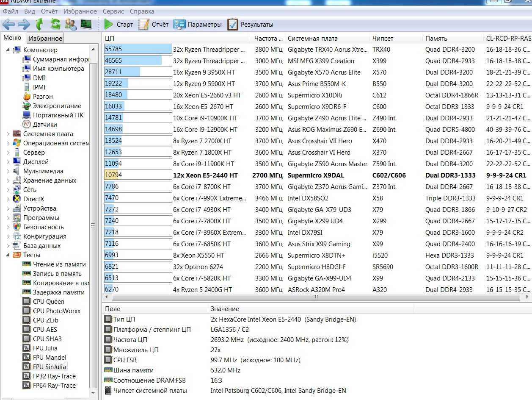Open the Файл menu
Image resolution: width=532 pixels, height=400 pixels.
point(11,11)
